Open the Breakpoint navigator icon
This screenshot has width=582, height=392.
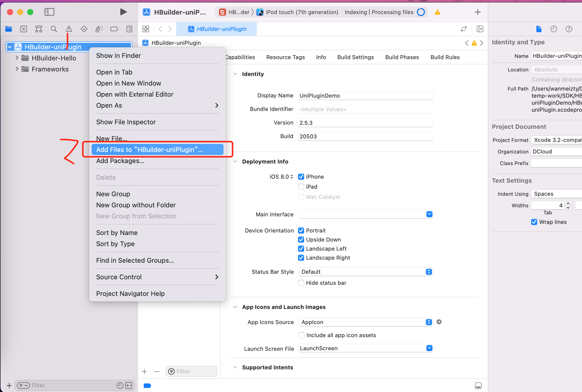pos(114,29)
